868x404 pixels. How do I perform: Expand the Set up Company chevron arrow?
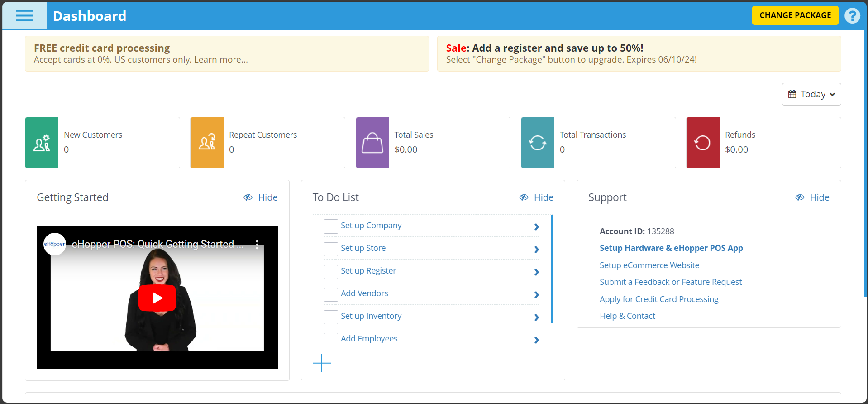(x=537, y=227)
